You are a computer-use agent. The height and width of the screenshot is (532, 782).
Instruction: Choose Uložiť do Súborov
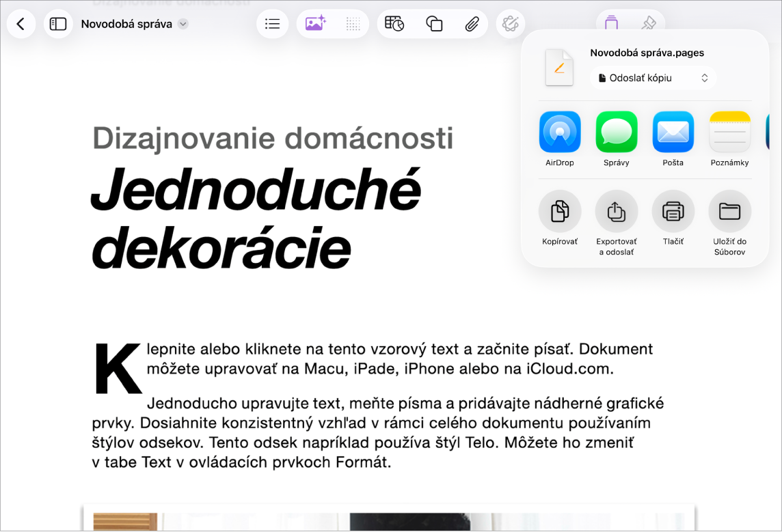coord(729,223)
